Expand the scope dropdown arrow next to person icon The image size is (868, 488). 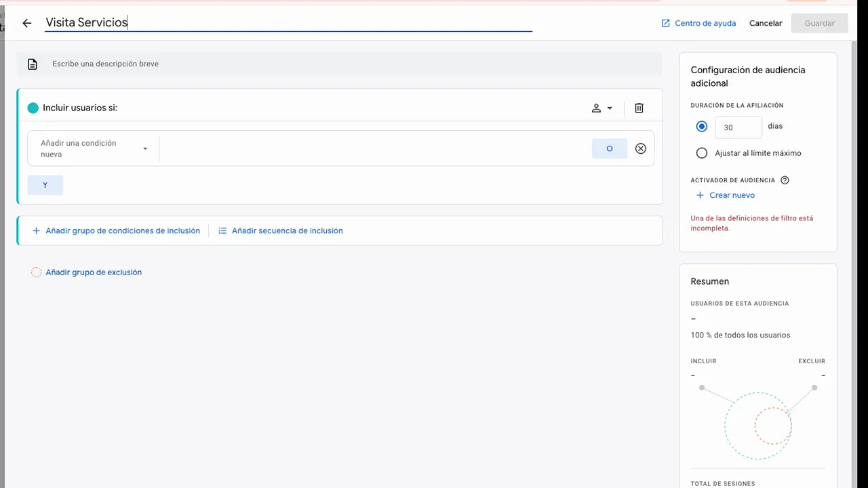click(610, 108)
